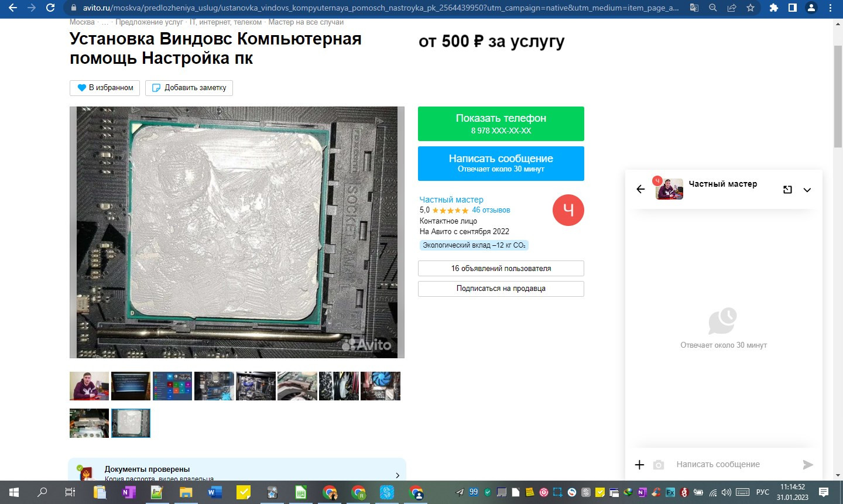Screen dimensions: 843x504
Task: Select the fourth thumbnail showing motherboard
Action: pos(214,386)
